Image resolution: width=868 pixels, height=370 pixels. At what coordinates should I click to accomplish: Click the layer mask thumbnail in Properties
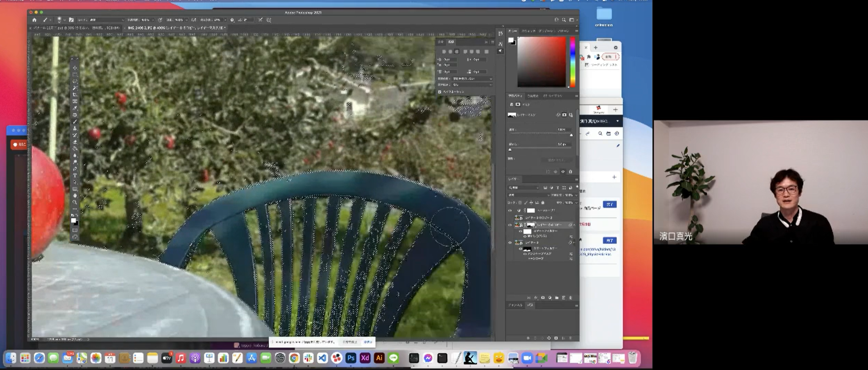(512, 115)
